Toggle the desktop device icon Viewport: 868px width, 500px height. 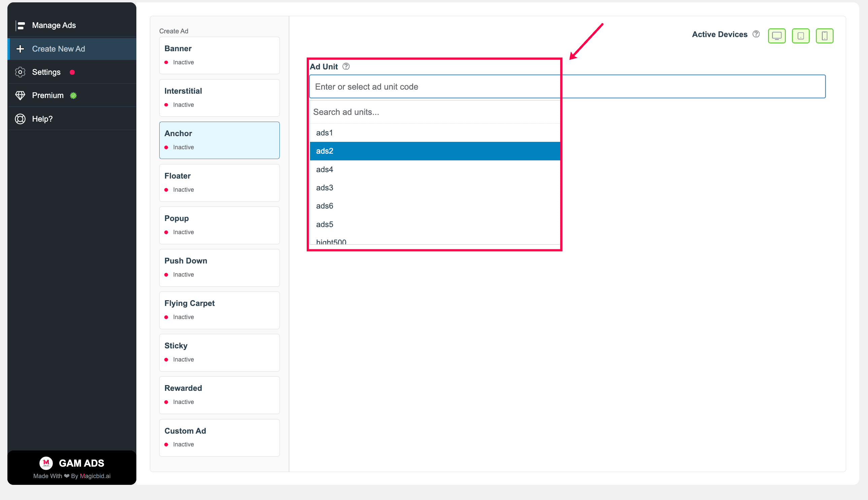[x=776, y=36]
